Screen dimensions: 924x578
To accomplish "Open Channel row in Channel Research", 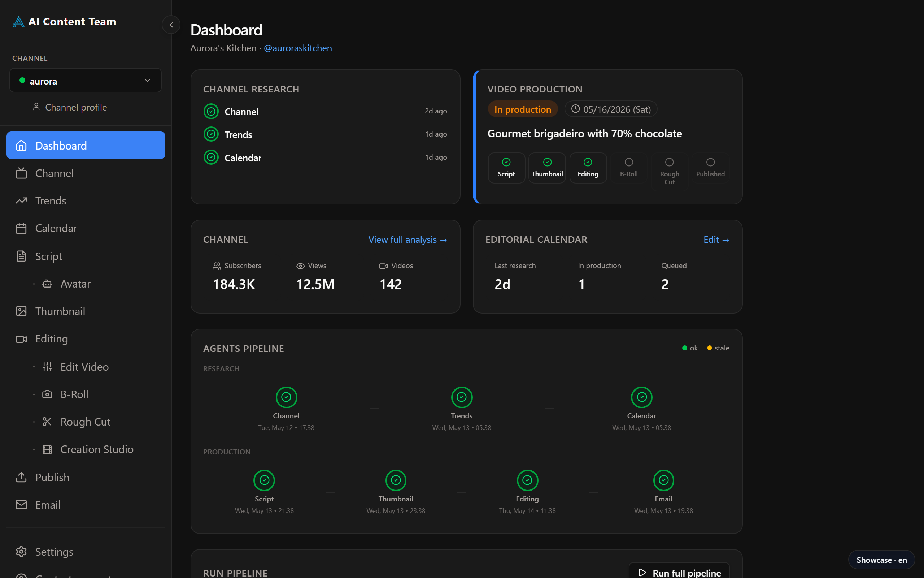I will point(325,111).
